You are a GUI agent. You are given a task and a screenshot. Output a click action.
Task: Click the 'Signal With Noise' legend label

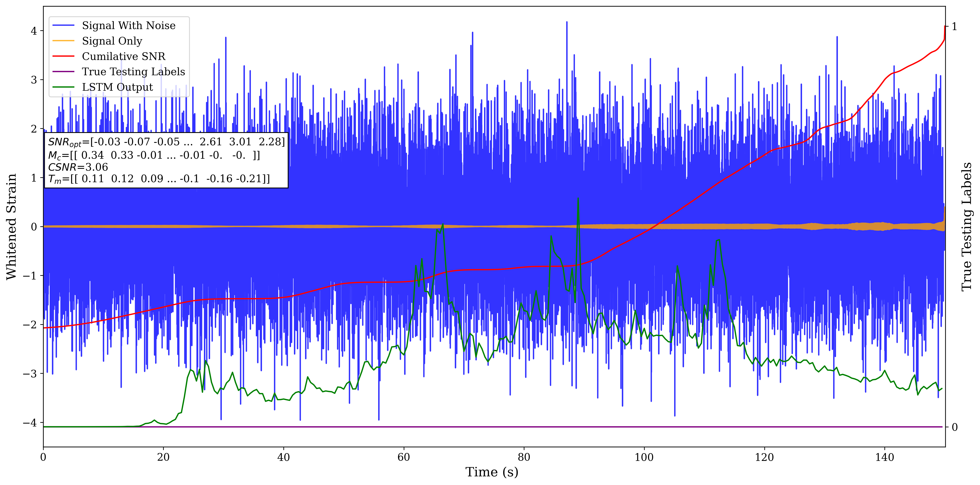click(129, 26)
